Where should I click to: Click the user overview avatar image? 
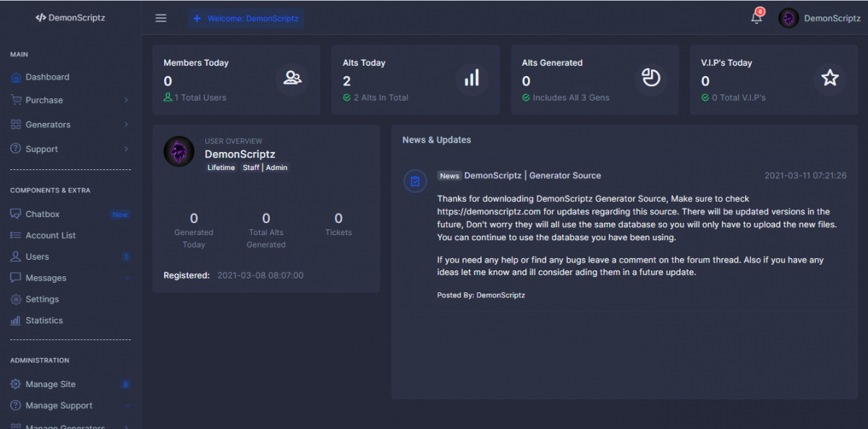(179, 151)
